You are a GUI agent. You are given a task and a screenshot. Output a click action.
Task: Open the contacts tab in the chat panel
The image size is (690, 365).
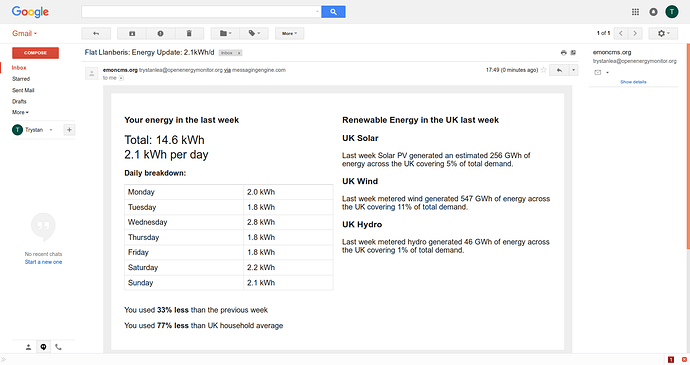[x=28, y=347]
